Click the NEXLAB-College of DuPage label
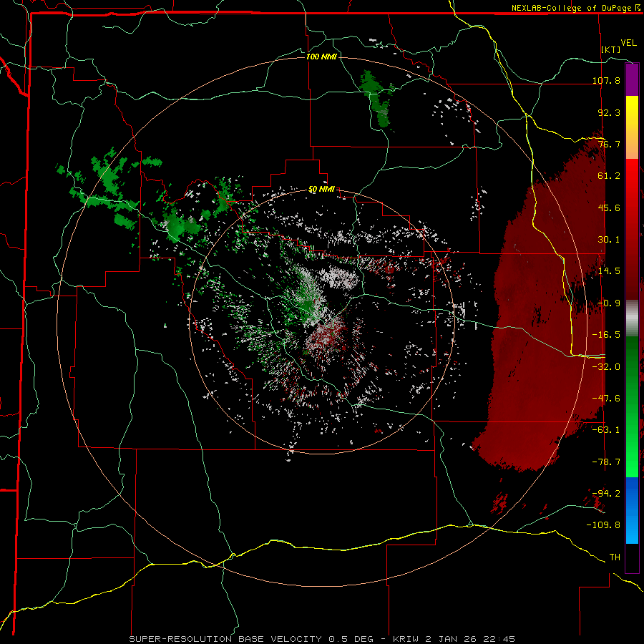Viewport: 644px width, 644px height. click(x=572, y=8)
